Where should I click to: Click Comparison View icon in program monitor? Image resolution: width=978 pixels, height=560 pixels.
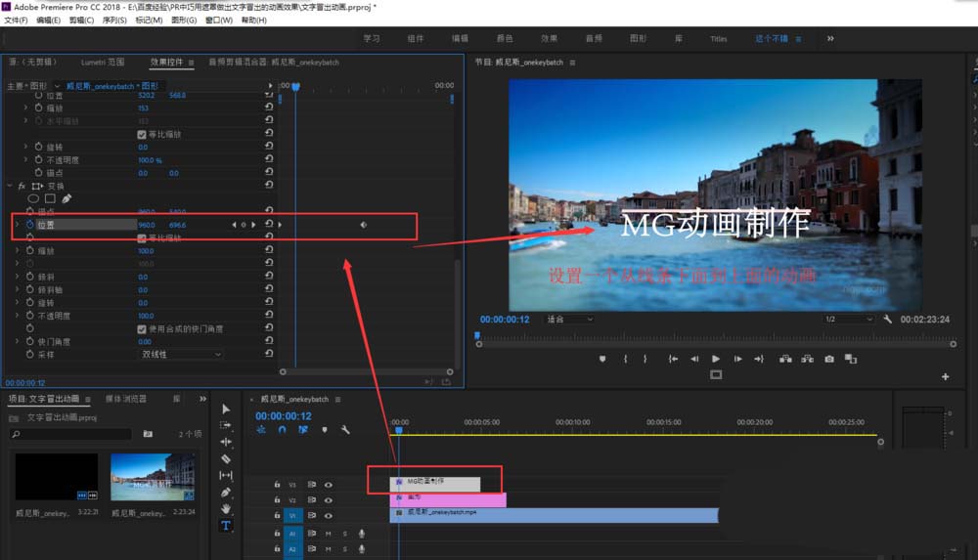(851, 359)
